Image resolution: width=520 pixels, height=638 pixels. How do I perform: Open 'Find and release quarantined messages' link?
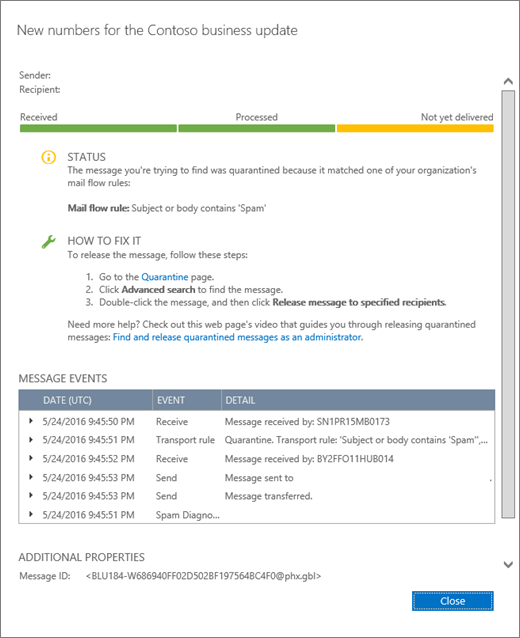pyautogui.click(x=237, y=337)
